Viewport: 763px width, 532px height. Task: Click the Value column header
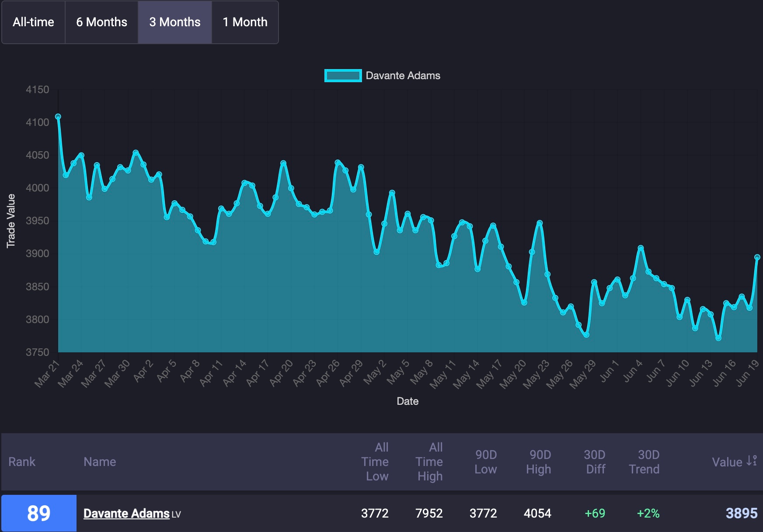pyautogui.click(x=727, y=462)
